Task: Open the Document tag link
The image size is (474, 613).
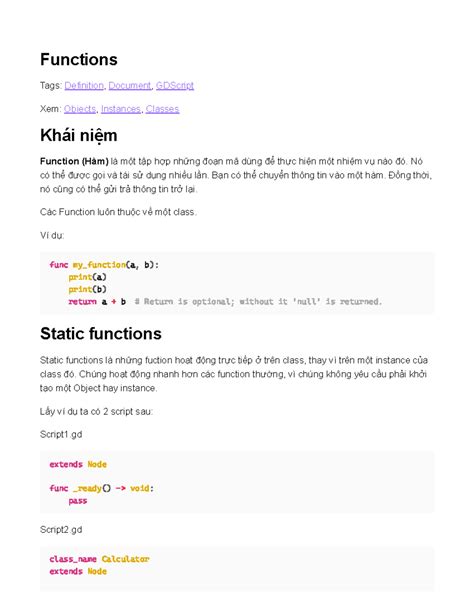Action: (x=129, y=85)
